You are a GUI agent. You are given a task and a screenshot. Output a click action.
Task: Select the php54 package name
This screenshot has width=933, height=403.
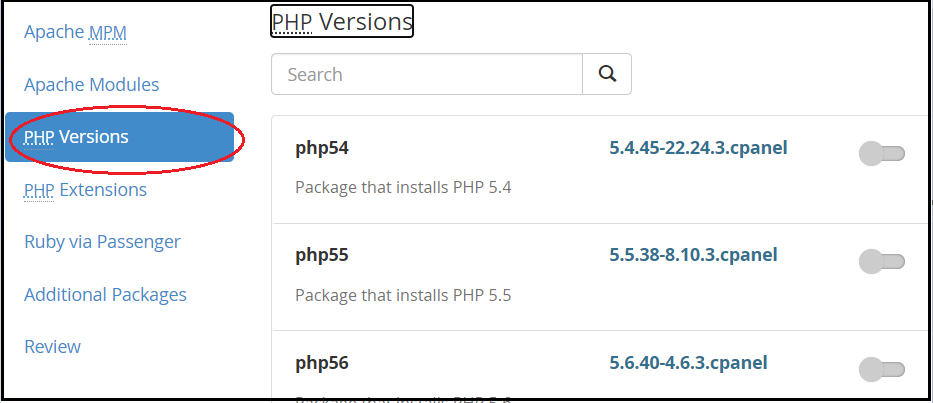322,148
